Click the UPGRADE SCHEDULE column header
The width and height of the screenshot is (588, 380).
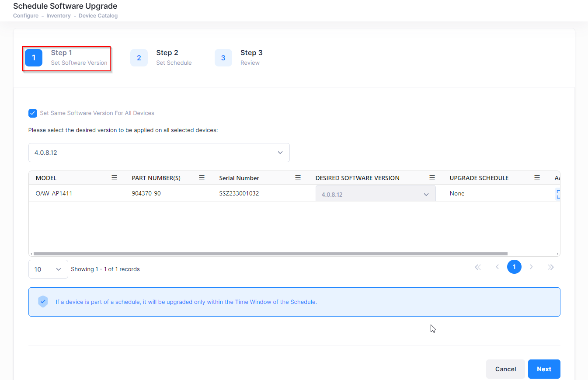[479, 178]
